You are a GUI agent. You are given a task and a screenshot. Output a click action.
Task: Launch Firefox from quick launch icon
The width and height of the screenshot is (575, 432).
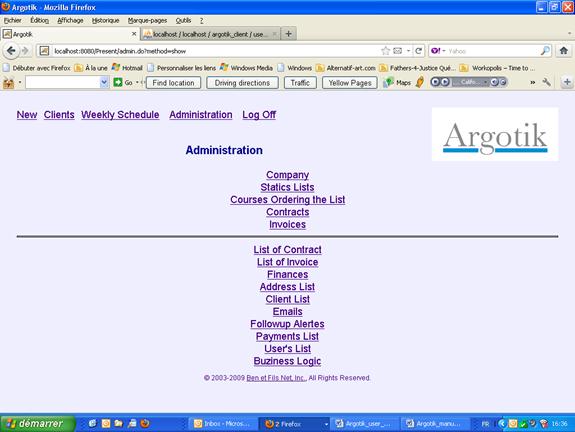[145, 423]
